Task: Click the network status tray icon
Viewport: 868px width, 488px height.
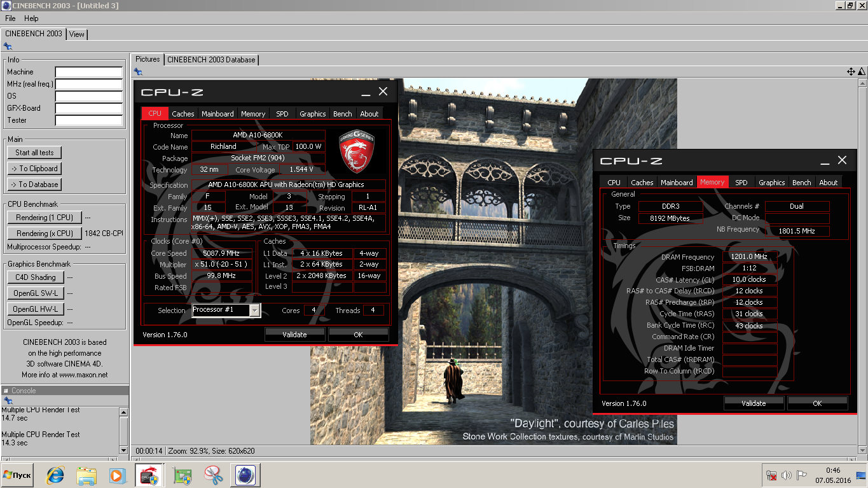Action: click(x=771, y=475)
